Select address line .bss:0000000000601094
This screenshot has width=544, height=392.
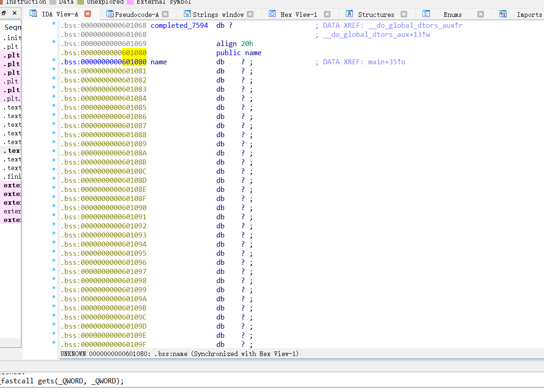pos(104,244)
